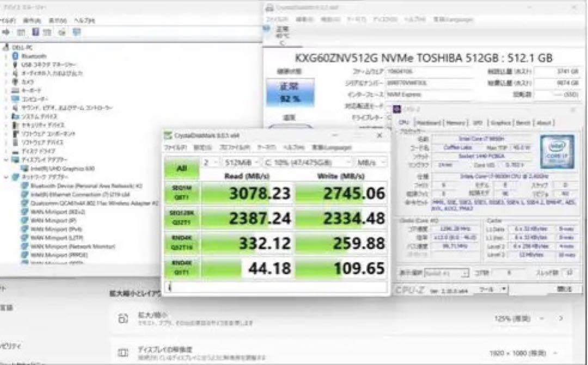Open the ヘルプ(H) menu in Device Manager
Screen dimensions: 588x365
tap(84, 21)
